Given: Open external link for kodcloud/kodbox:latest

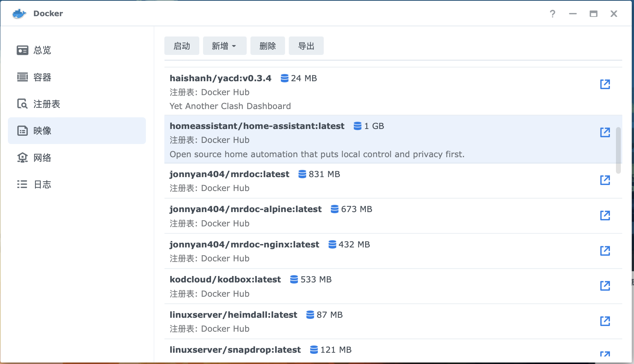Looking at the screenshot, I should [x=605, y=286].
